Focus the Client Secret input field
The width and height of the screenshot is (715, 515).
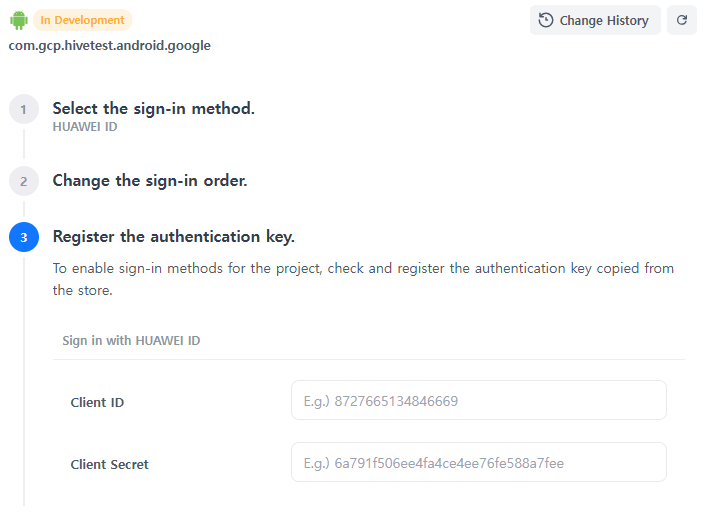point(478,463)
